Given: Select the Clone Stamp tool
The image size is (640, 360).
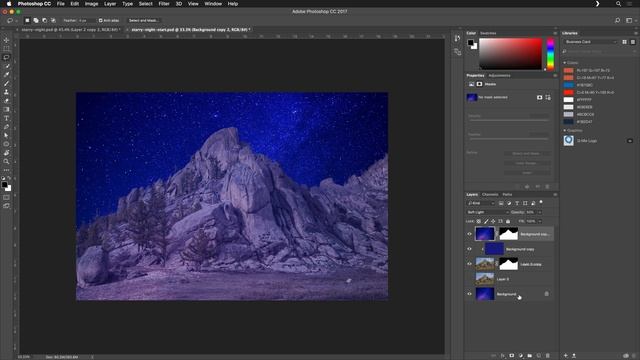Looking at the screenshot, I should pyautogui.click(x=6, y=92).
